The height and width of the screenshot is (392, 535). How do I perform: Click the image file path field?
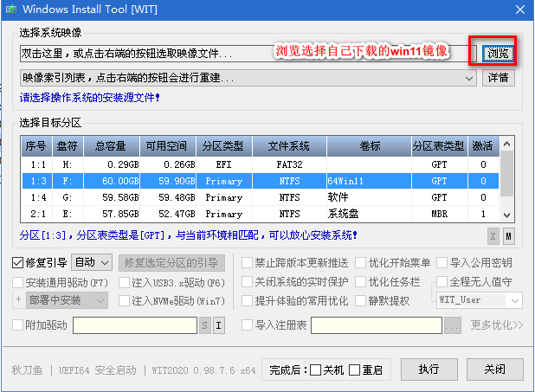click(x=248, y=54)
